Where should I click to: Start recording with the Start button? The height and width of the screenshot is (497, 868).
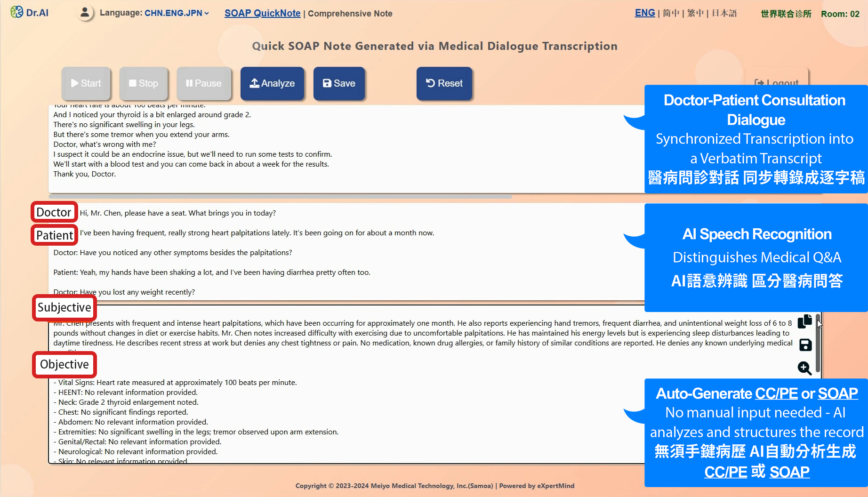86,83
